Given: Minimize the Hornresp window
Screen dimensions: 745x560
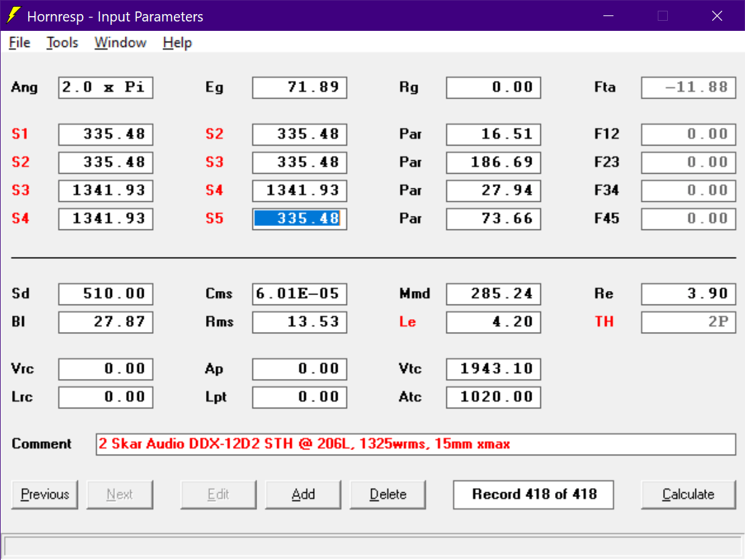Looking at the screenshot, I should pos(608,15).
